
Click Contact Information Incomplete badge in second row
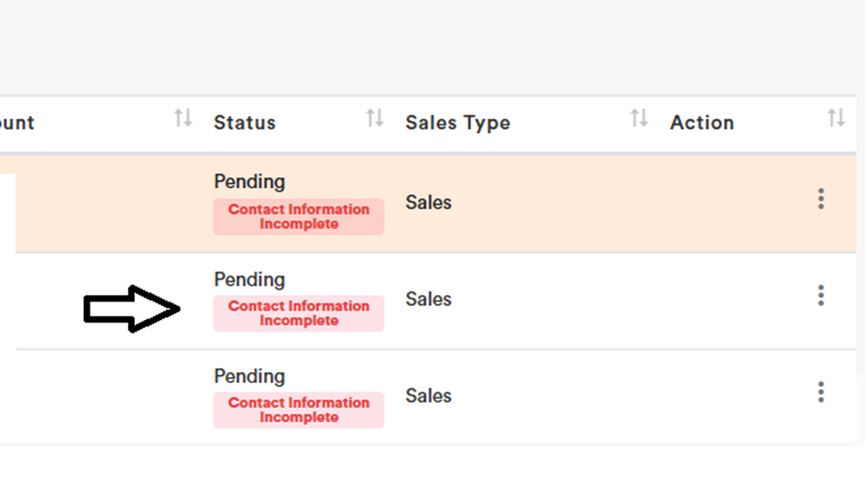[x=299, y=313]
